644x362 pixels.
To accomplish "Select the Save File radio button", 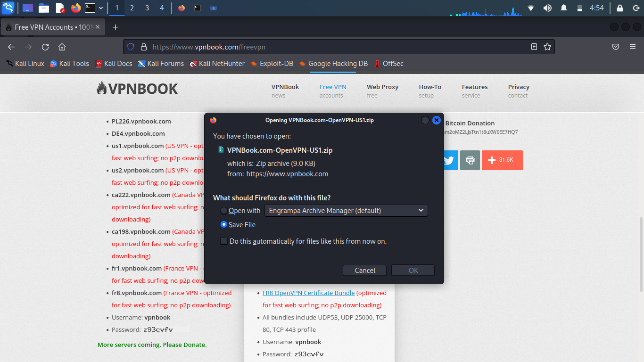I will click(224, 224).
